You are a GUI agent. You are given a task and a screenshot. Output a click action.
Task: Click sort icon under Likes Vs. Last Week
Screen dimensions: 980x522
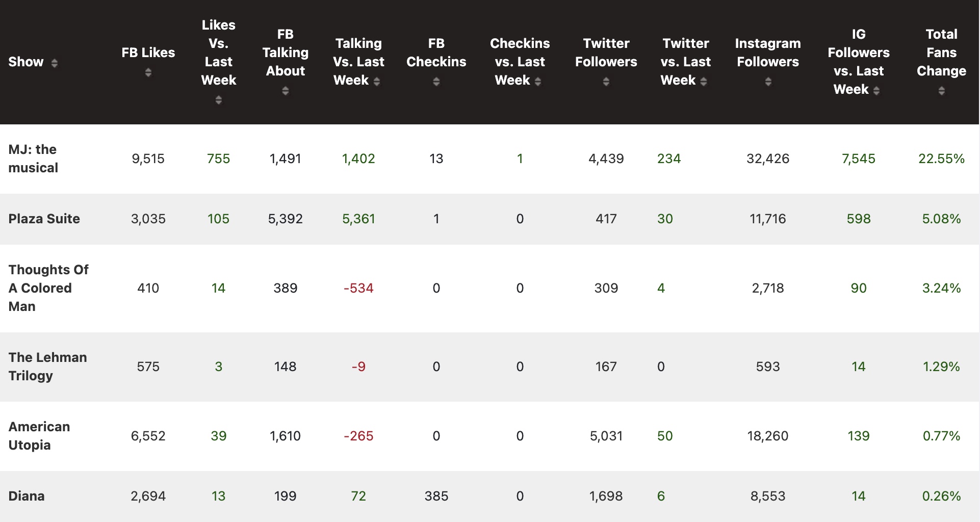click(218, 100)
